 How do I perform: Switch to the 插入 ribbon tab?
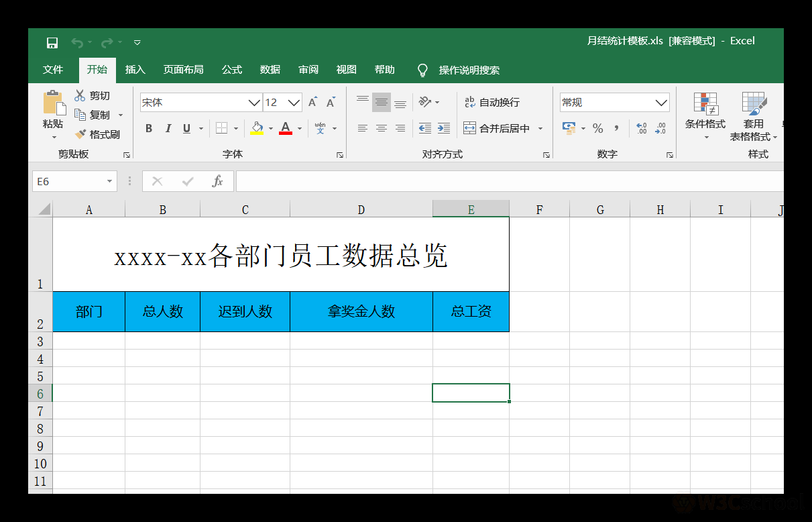pyautogui.click(x=135, y=70)
